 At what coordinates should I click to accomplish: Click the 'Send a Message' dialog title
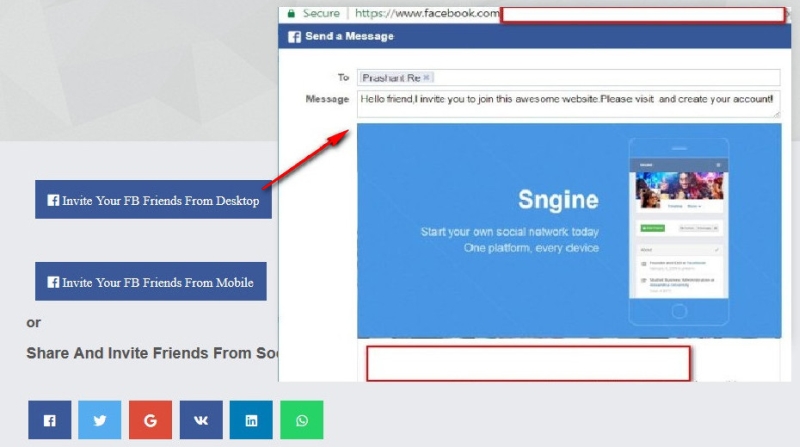click(x=349, y=36)
